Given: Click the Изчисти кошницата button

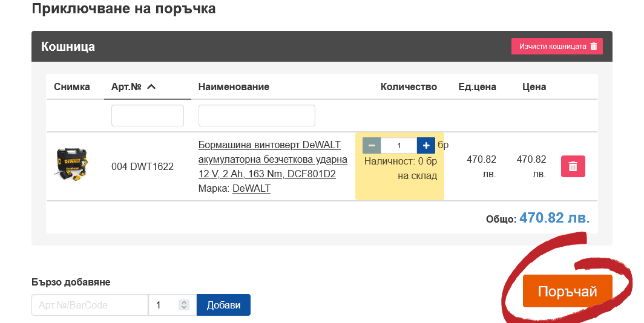Looking at the screenshot, I should 557,47.
